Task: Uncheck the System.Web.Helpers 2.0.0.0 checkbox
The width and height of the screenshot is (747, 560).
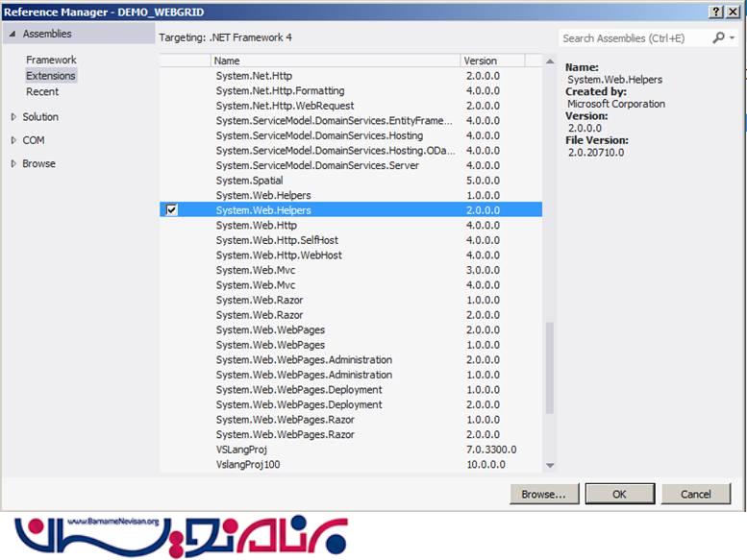Action: [x=172, y=210]
